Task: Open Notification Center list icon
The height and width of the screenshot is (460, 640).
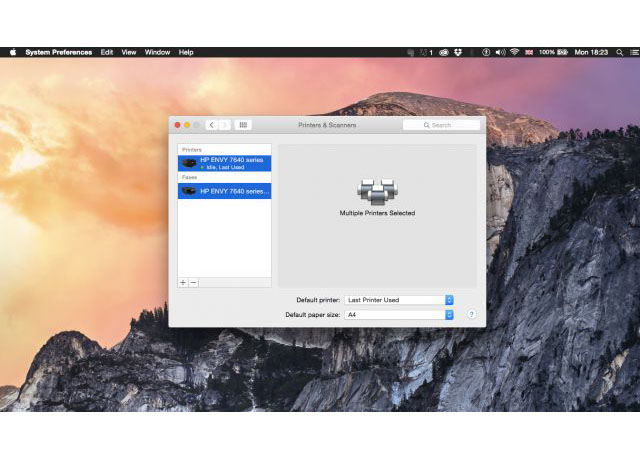Action: pyautogui.click(x=635, y=52)
